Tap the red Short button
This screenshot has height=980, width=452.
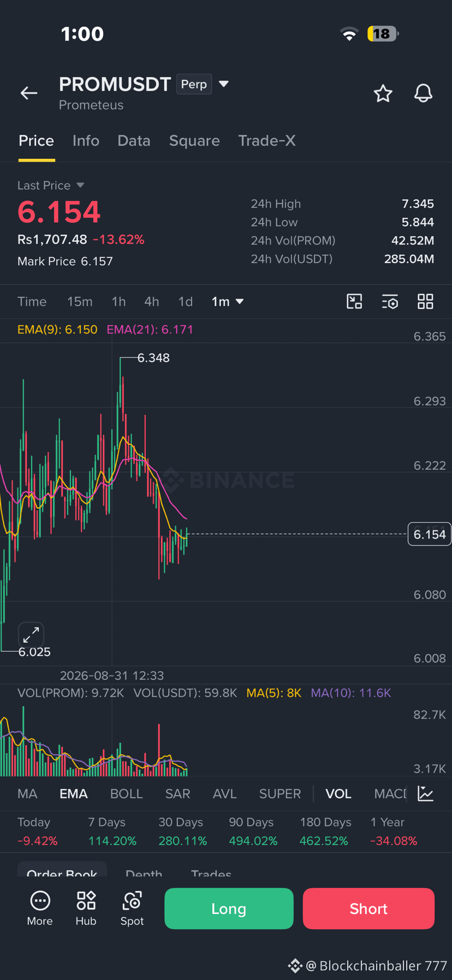click(x=368, y=909)
